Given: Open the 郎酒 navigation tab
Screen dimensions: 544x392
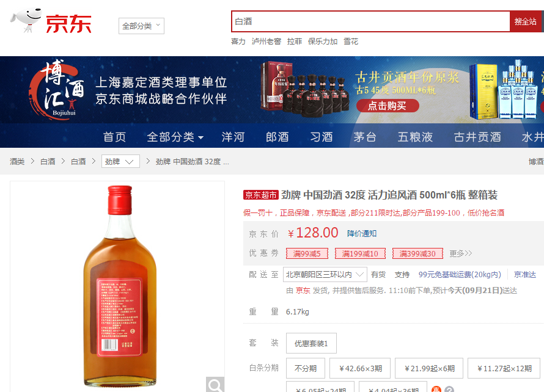Looking at the screenshot, I should [278, 137].
